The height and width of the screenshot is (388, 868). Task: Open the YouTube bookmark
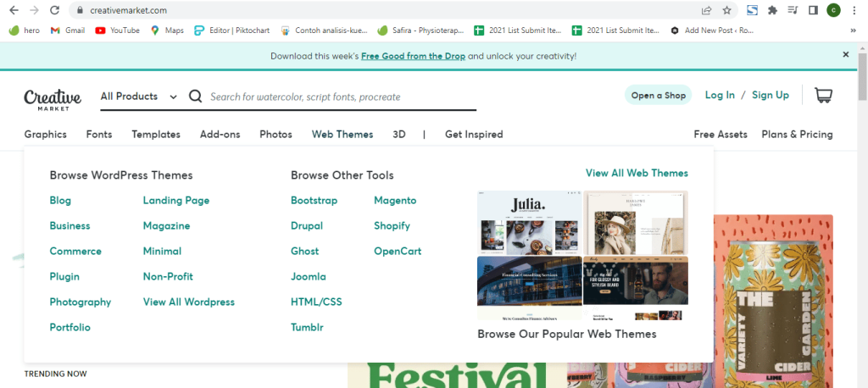tap(117, 30)
